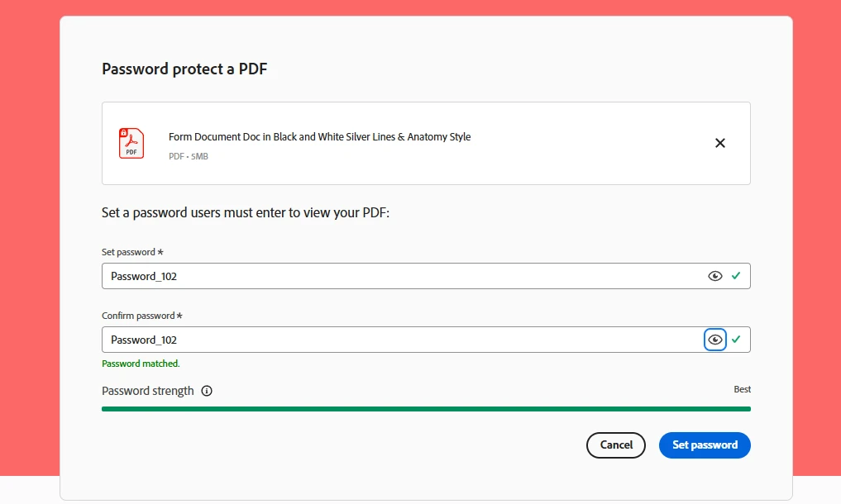Select the Set password input field
The image size is (841, 504).
(x=331, y=275)
